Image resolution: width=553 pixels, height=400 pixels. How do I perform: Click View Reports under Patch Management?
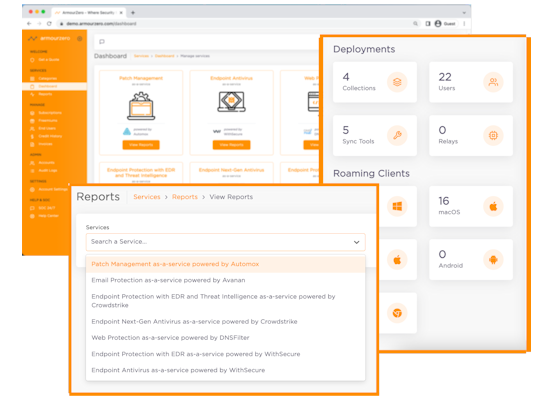(x=141, y=145)
